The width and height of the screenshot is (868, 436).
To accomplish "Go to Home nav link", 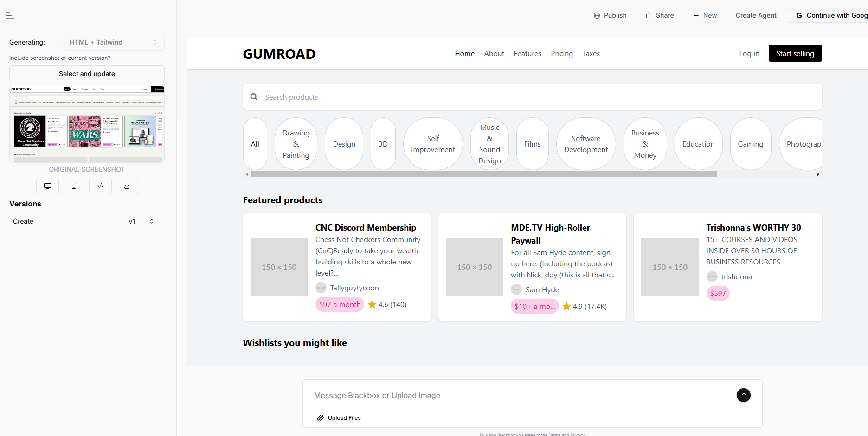I will (x=465, y=54).
